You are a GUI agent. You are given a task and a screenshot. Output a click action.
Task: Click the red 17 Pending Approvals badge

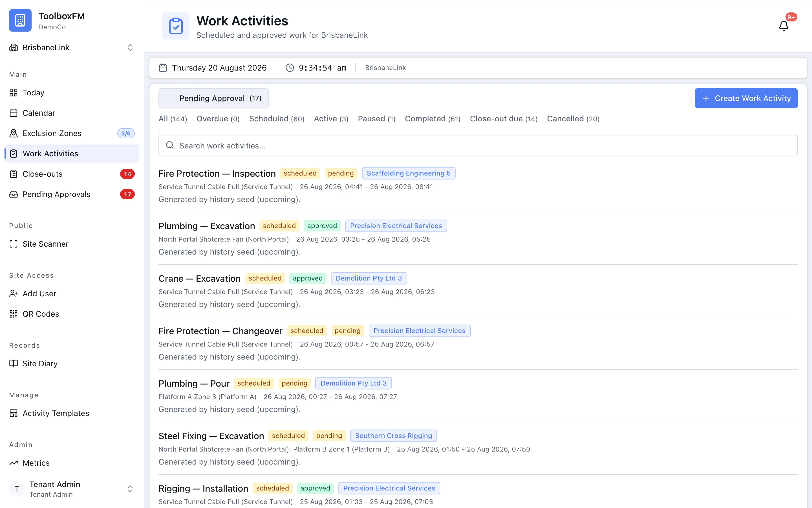(127, 194)
